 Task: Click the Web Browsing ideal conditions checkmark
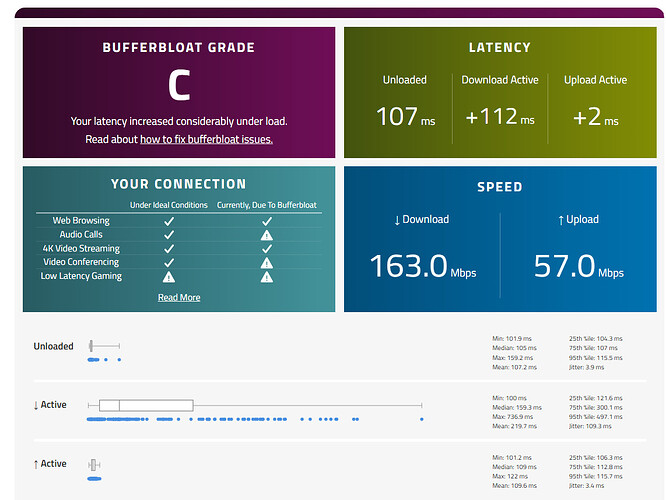coord(169,221)
